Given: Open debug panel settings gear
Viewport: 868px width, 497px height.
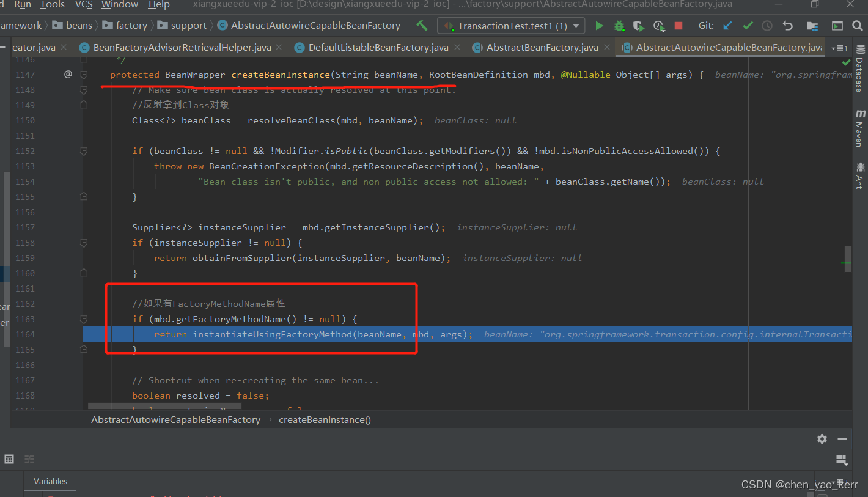Looking at the screenshot, I should pyautogui.click(x=822, y=438).
